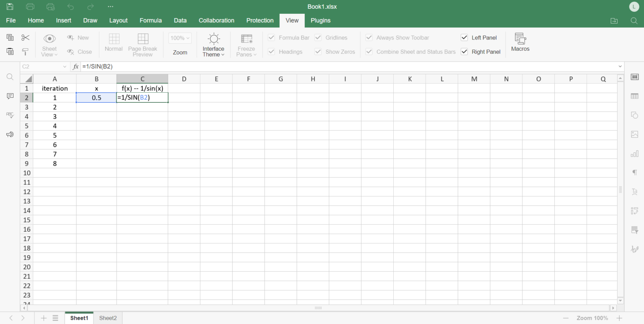This screenshot has height=324, width=644.
Task: Expand the formula bar chevron
Action: [620, 67]
